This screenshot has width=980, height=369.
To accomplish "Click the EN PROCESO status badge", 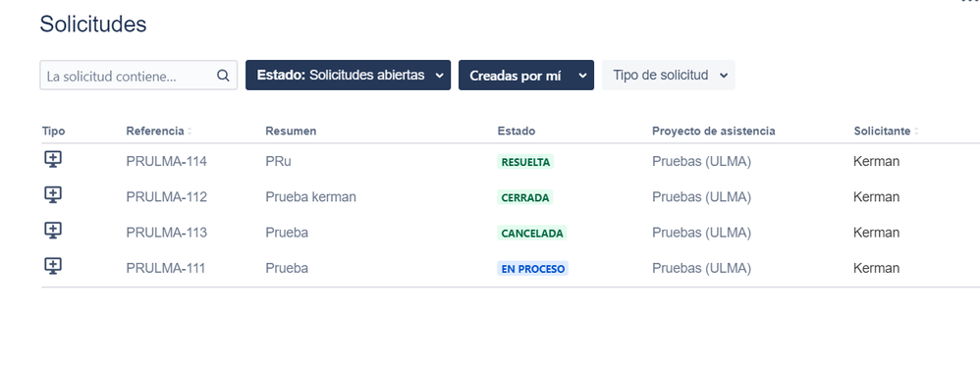I will point(532,269).
